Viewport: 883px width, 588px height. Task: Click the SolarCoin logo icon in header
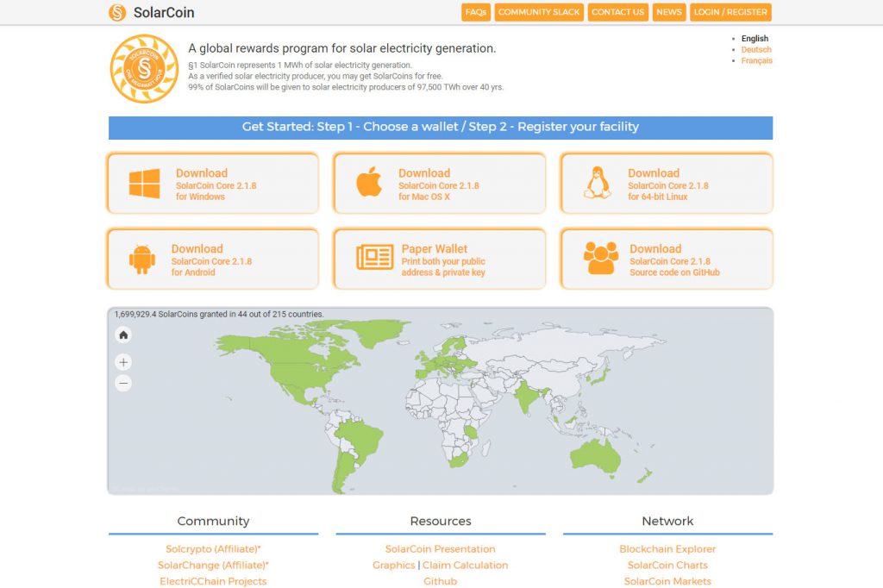tap(117, 12)
